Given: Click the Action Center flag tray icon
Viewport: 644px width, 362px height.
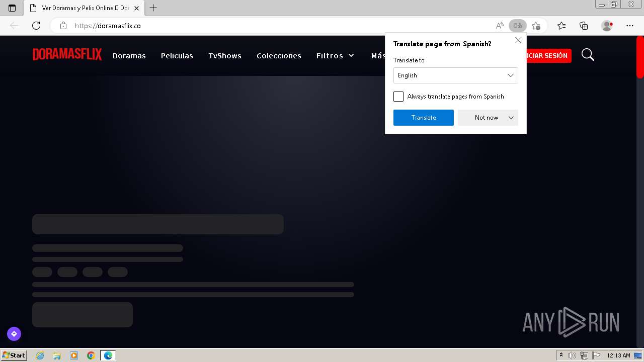Looking at the screenshot, I should coord(595,355).
